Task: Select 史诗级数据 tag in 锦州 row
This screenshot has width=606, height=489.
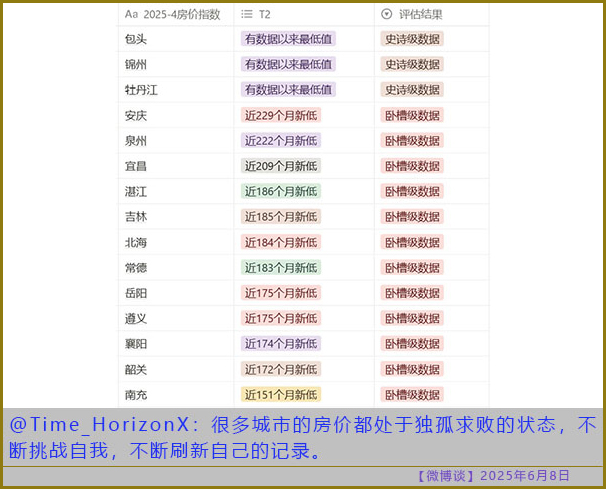Action: 412,65
